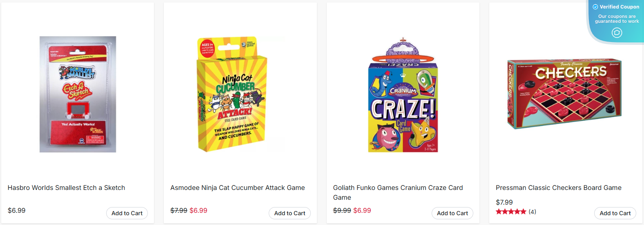Click the circular coupon tag icon
The width and height of the screenshot is (644, 225).
(617, 33)
